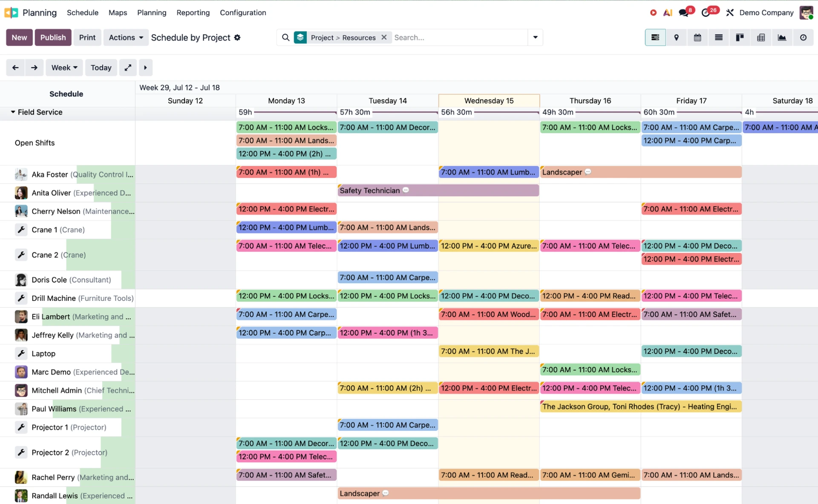Open Doris Cole's Tuesday Carpe... shift
The width and height of the screenshot is (818, 504).
click(388, 277)
